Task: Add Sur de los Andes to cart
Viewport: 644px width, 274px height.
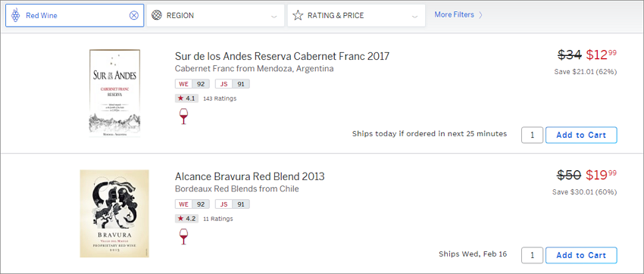Action: (581, 135)
